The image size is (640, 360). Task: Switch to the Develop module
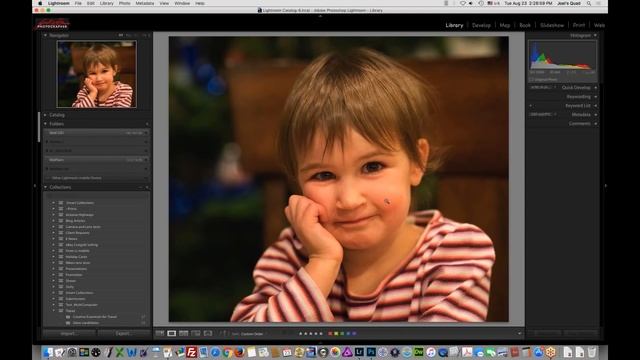tap(481, 25)
